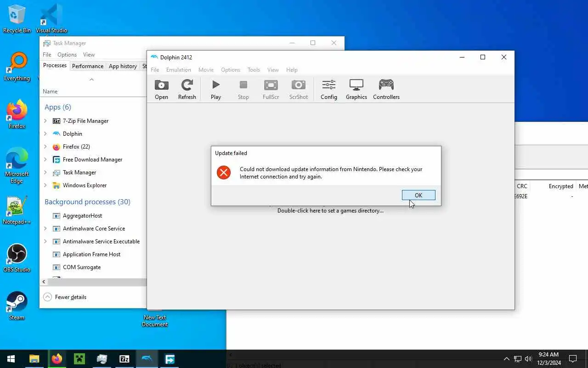The image size is (588, 368).
Task: Switch to Task Manager Performance tab
Action: click(88, 66)
